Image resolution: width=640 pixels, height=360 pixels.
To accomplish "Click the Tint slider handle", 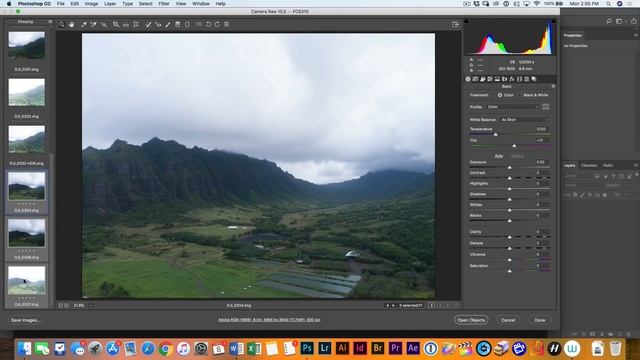I will 514,145.
